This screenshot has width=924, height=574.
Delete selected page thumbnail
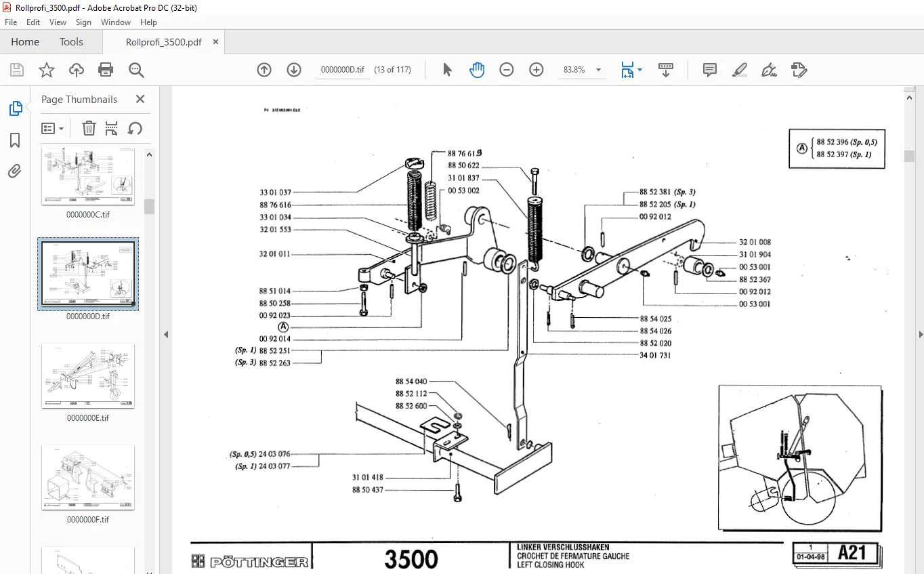click(89, 128)
